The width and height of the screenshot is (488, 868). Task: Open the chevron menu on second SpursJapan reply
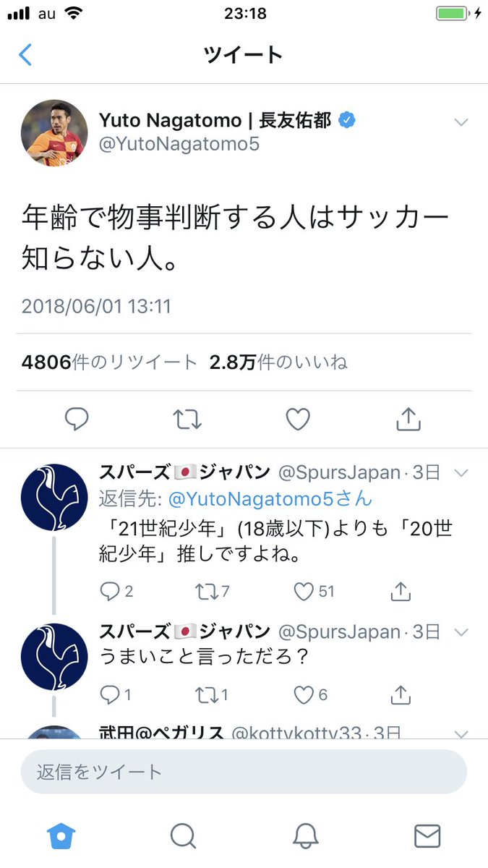click(x=461, y=632)
